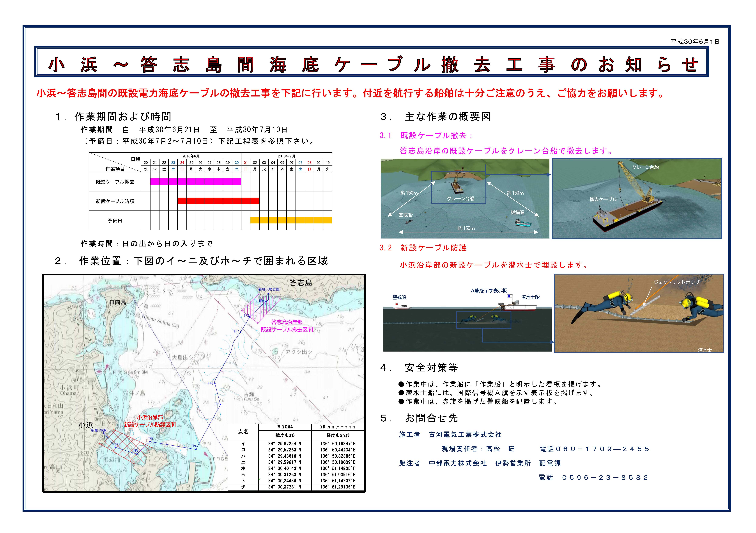Screen dimensions: 756x533
Task: Click the 2018年7月 schedule header
Action: pyautogui.click(x=287, y=156)
